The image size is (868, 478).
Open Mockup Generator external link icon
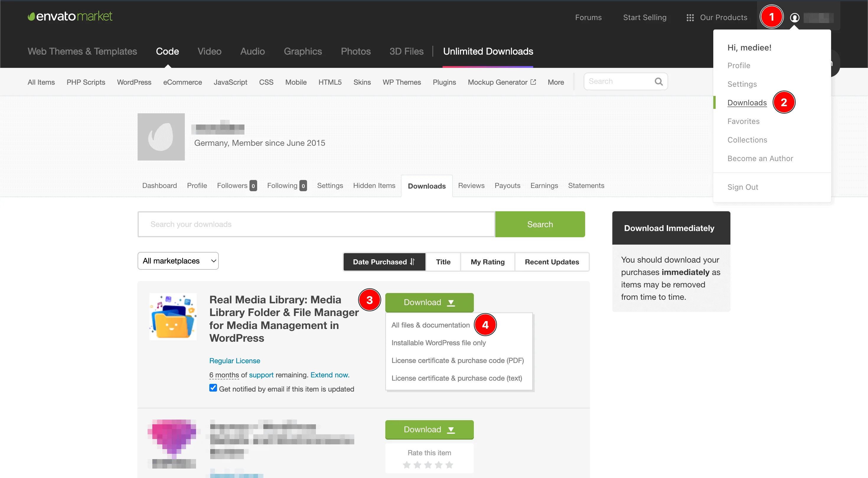pos(533,82)
